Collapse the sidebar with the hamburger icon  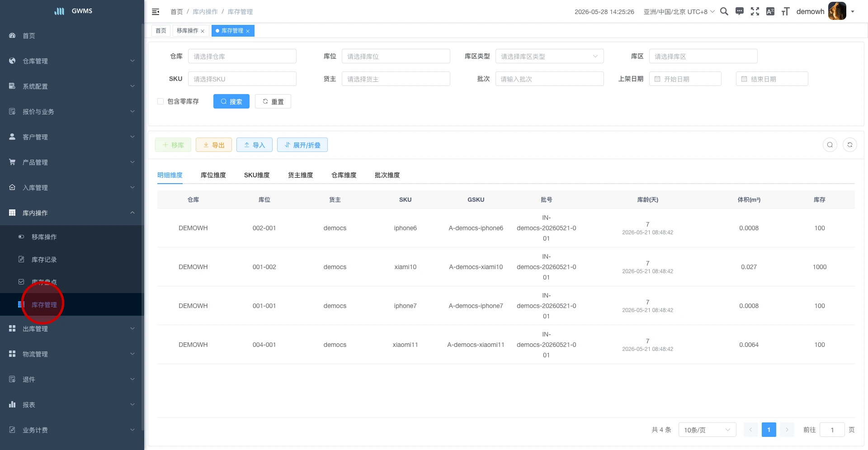tap(156, 12)
